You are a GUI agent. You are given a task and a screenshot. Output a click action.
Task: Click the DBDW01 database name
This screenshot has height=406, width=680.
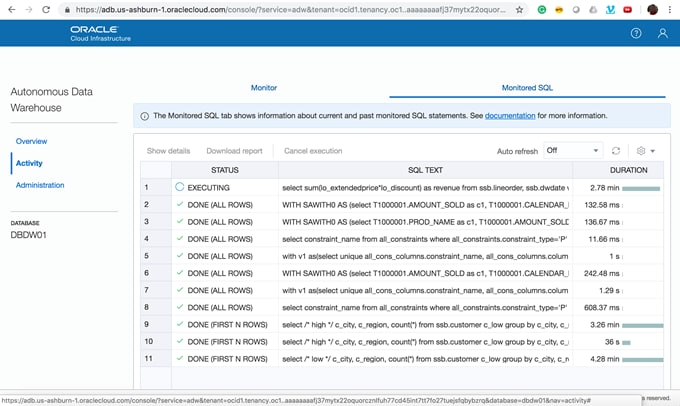(29, 235)
